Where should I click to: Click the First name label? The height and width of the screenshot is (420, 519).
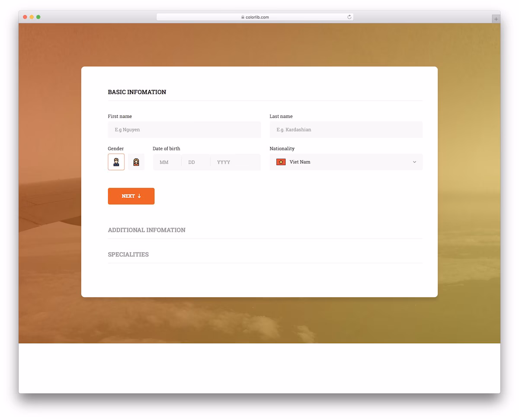[x=120, y=116]
